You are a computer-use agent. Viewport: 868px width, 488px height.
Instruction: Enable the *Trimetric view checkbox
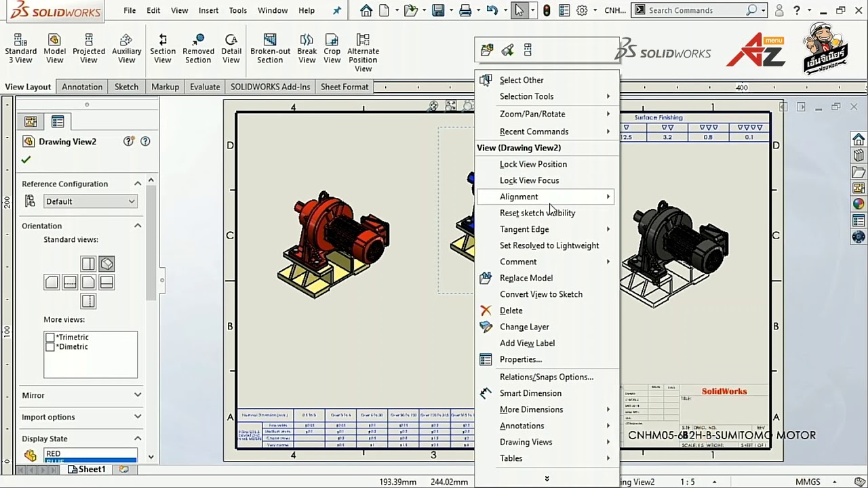pos(50,337)
